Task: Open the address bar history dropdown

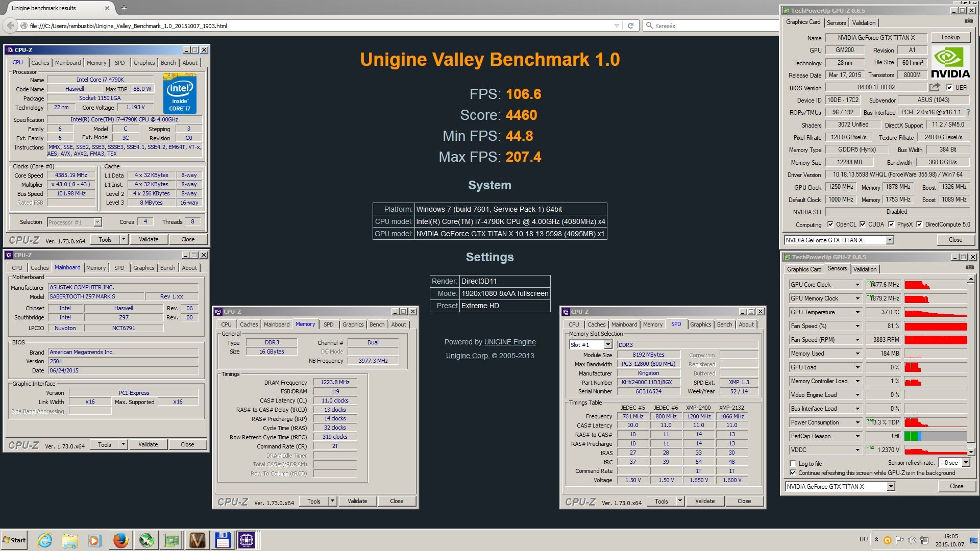Action: click(617, 26)
